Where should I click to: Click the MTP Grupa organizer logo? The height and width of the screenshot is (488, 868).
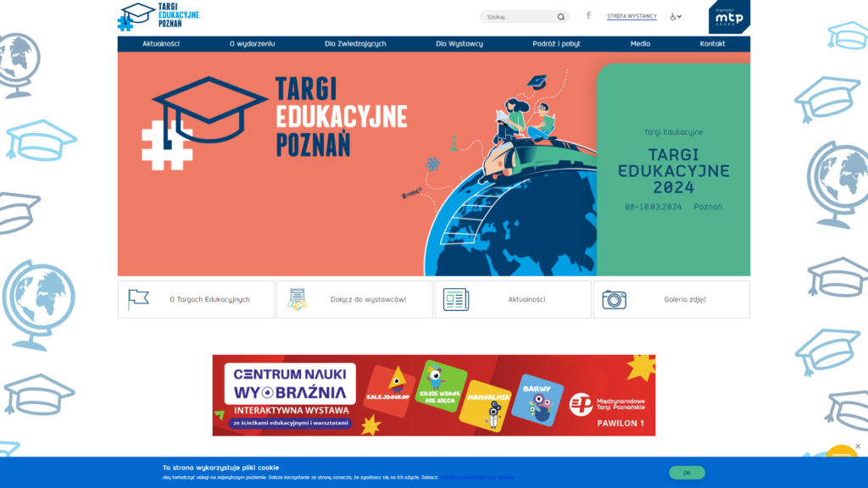pyautogui.click(x=729, y=17)
